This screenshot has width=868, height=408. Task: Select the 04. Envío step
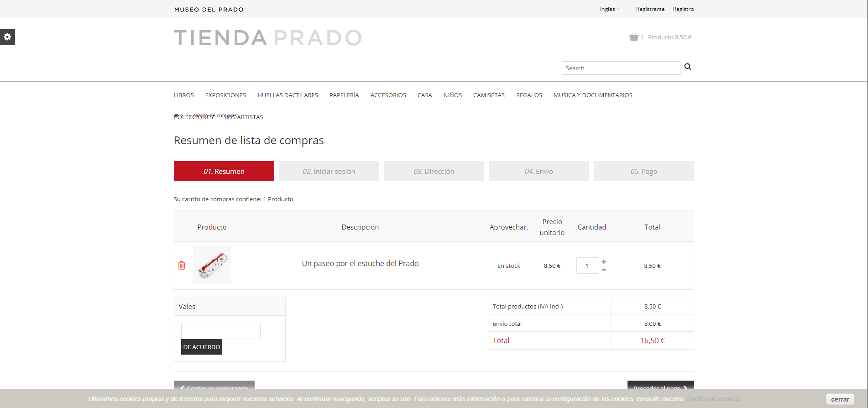[x=539, y=171]
